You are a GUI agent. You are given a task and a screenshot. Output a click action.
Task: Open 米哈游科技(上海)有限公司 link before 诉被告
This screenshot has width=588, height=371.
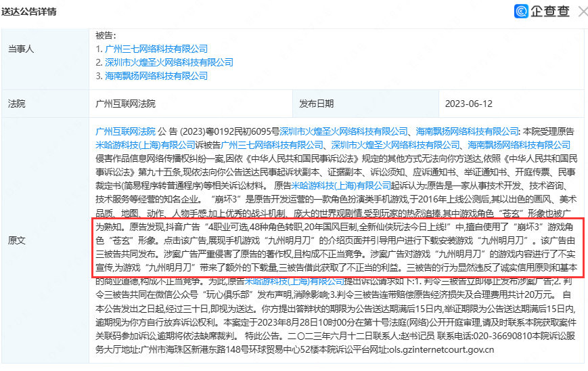(145, 145)
